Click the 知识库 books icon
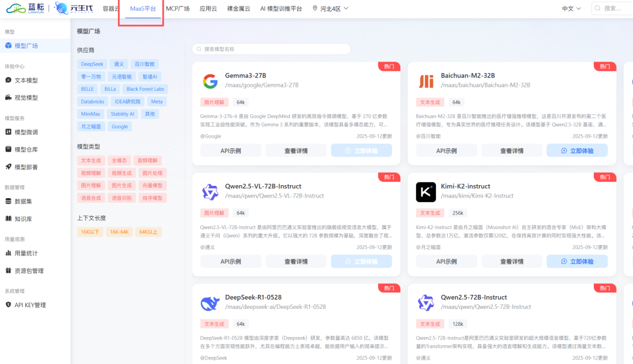The width and height of the screenshot is (633, 364). 8,218
